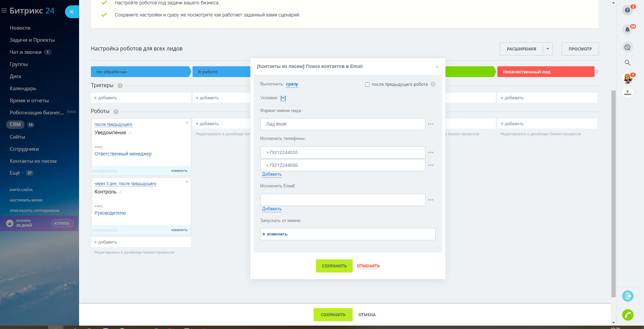The width and height of the screenshot is (644, 329).
Task: Click phone field with +79212244555
Action: (343, 152)
